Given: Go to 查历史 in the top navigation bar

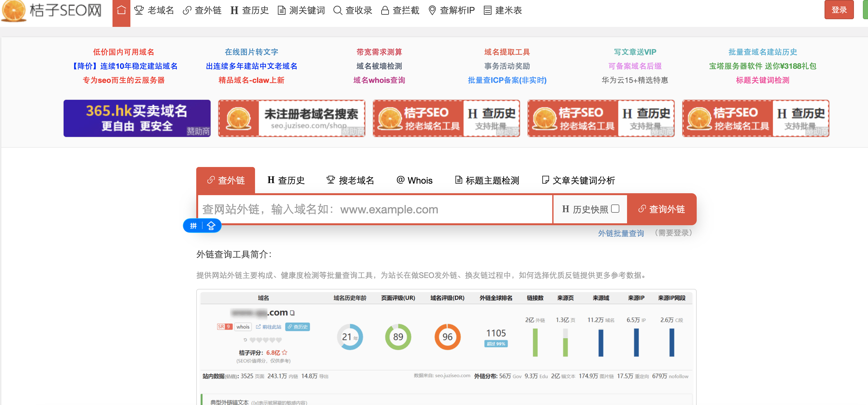Looking at the screenshot, I should pos(249,11).
